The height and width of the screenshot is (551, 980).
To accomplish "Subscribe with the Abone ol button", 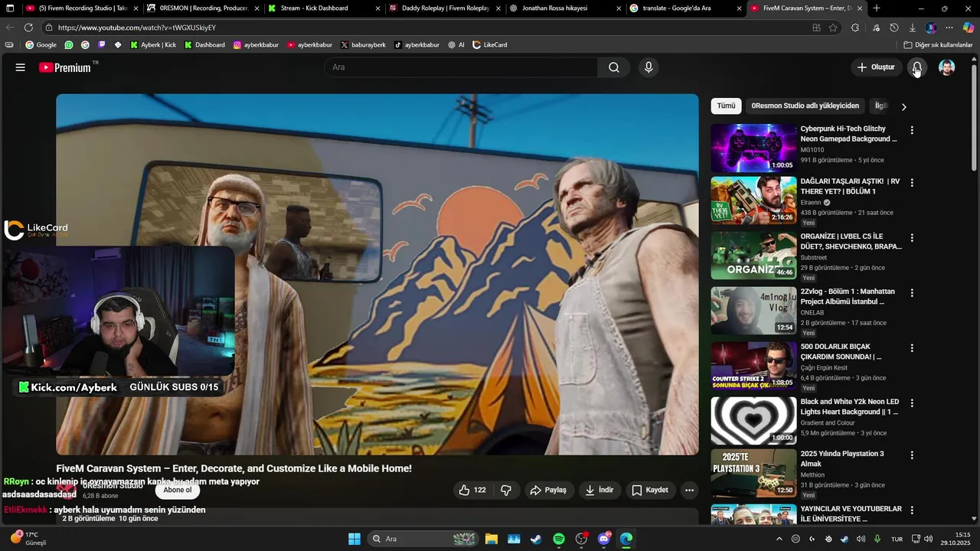I will point(178,490).
